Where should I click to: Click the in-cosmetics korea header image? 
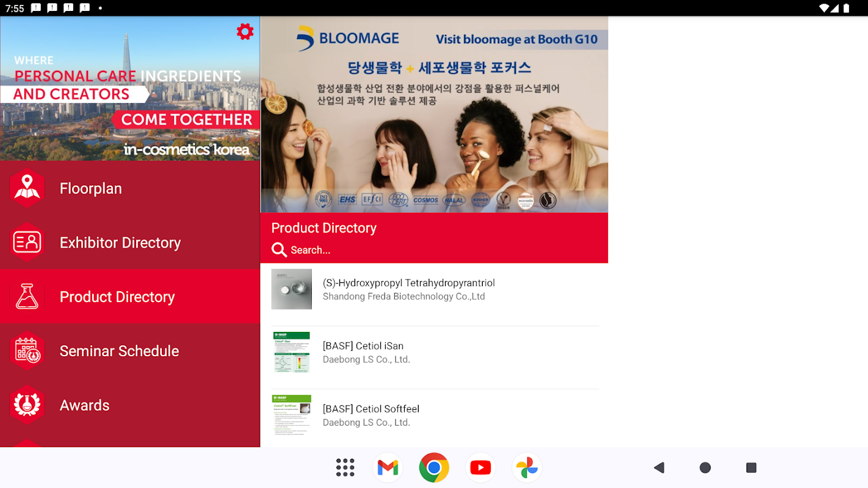[x=130, y=88]
